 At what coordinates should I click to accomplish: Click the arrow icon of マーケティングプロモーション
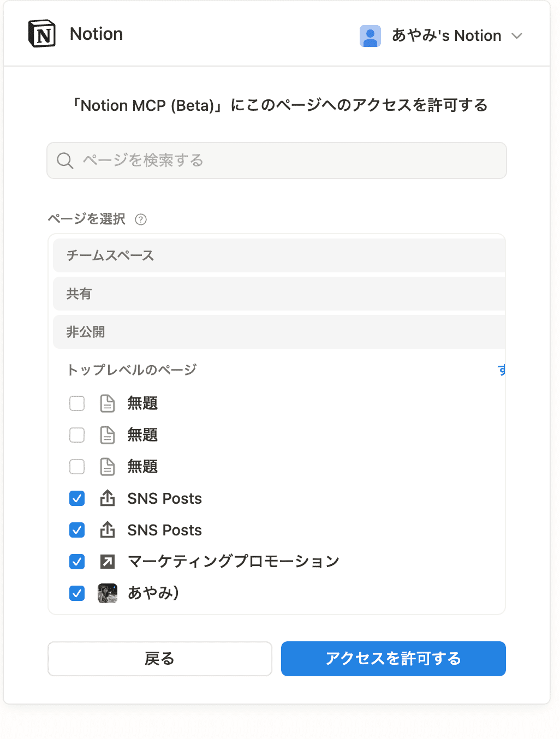click(108, 561)
